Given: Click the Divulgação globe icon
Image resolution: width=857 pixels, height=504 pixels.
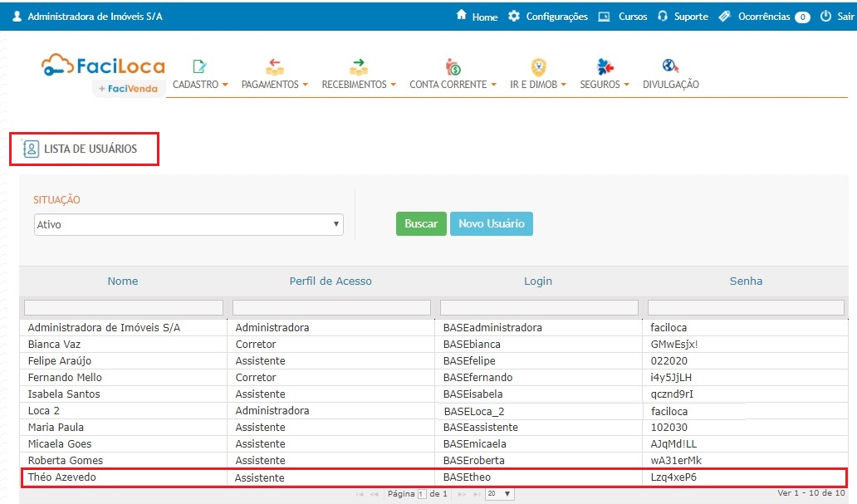Looking at the screenshot, I should (670, 66).
